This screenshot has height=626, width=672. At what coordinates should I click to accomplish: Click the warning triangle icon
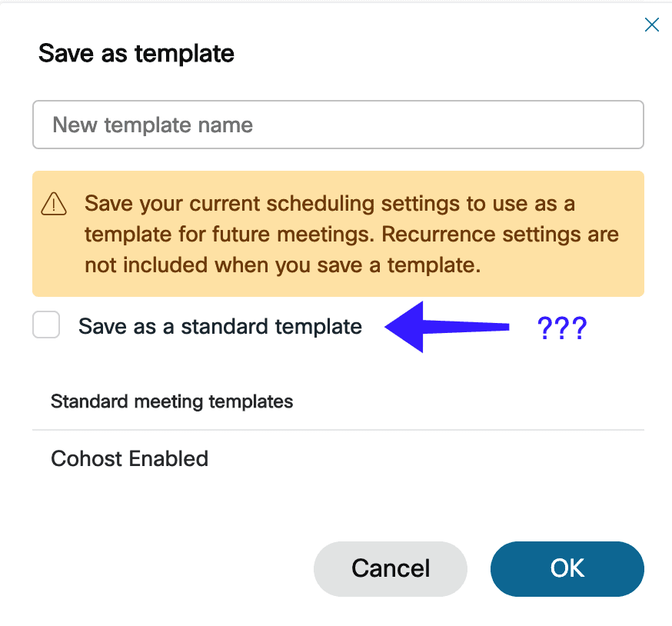point(54,204)
